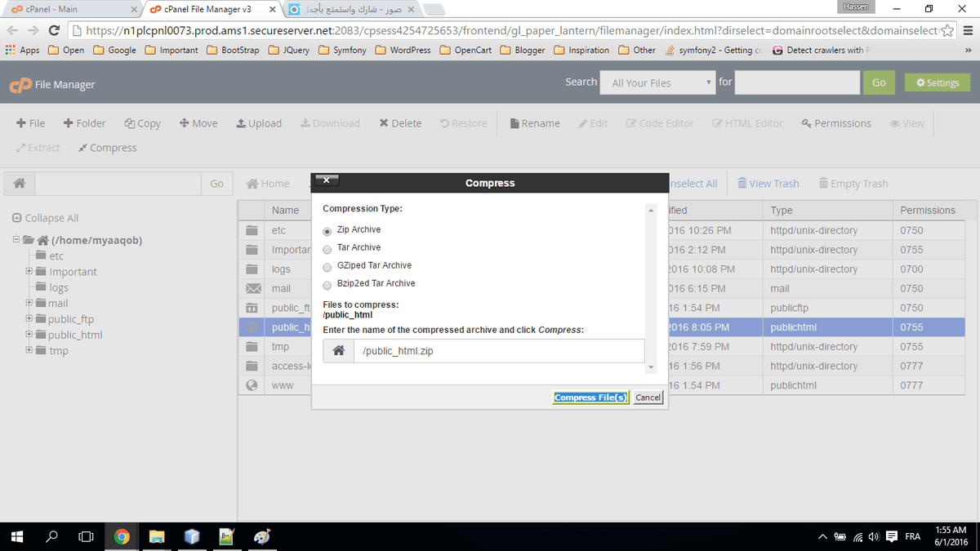
Task: Click the Copy toolbar button
Action: [143, 123]
